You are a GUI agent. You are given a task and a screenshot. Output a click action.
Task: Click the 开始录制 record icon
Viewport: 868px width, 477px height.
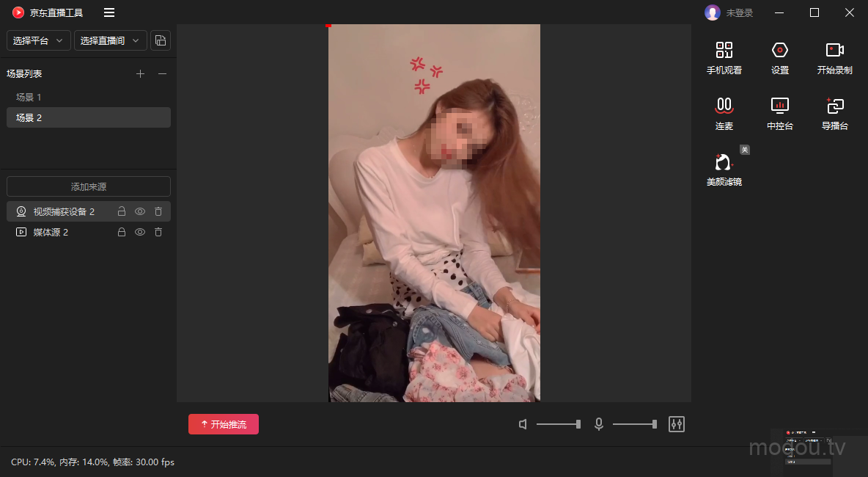click(834, 51)
